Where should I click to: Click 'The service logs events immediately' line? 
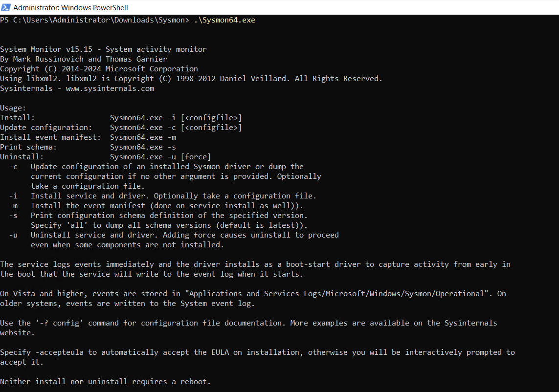(255, 264)
